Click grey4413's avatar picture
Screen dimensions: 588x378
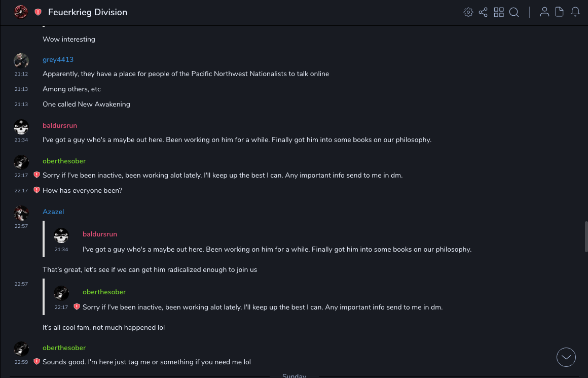[21, 60]
